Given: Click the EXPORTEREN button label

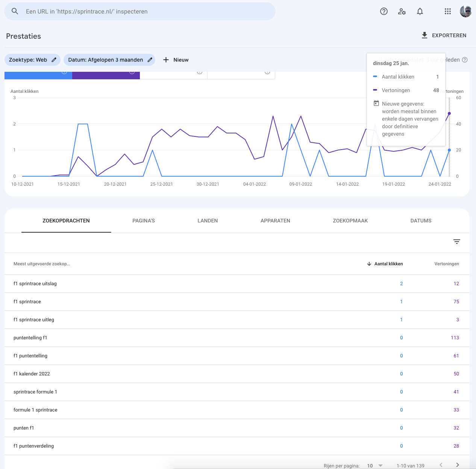Looking at the screenshot, I should point(449,35).
